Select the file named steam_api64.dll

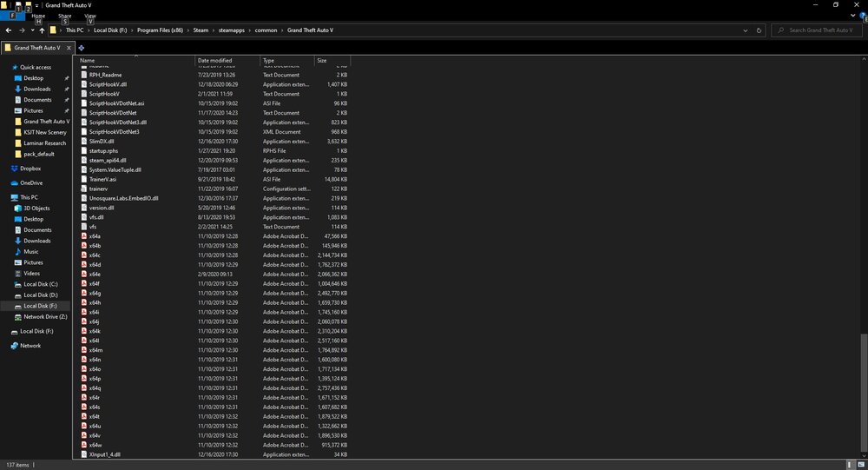(108, 160)
